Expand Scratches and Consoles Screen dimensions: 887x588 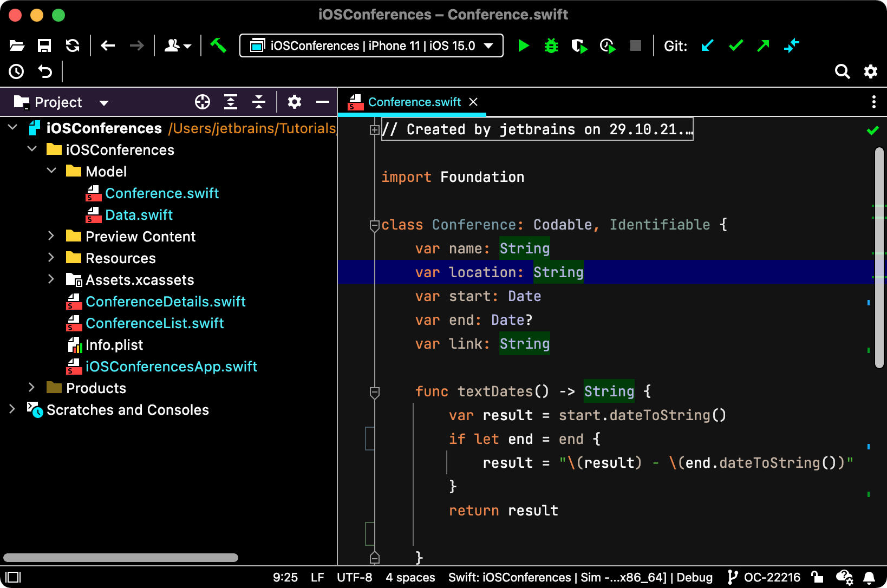(12, 409)
